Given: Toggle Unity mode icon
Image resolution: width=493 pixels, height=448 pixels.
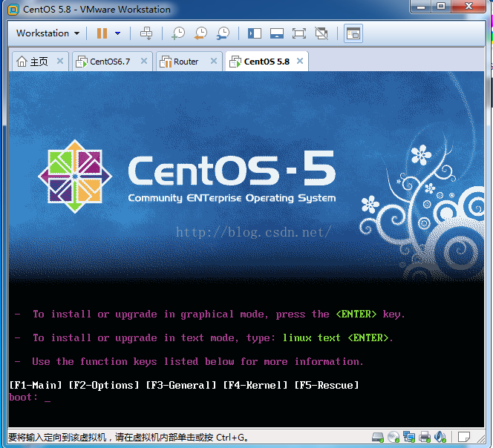Looking at the screenshot, I should [321, 33].
